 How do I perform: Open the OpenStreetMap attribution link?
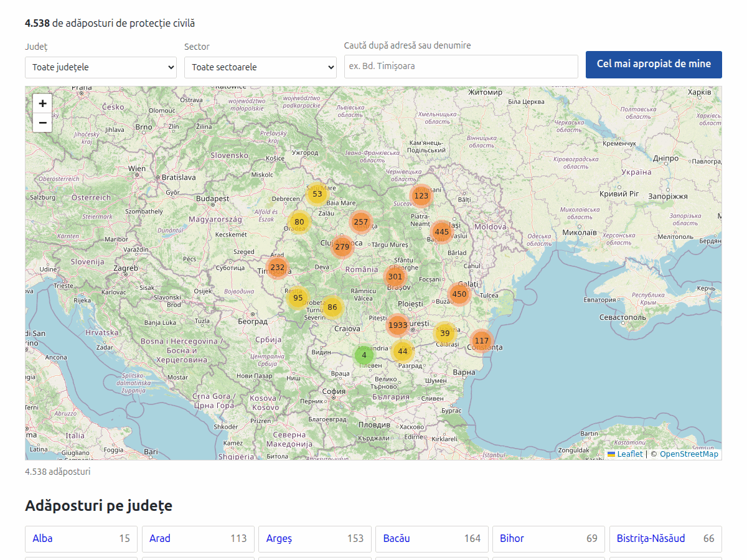coord(689,454)
